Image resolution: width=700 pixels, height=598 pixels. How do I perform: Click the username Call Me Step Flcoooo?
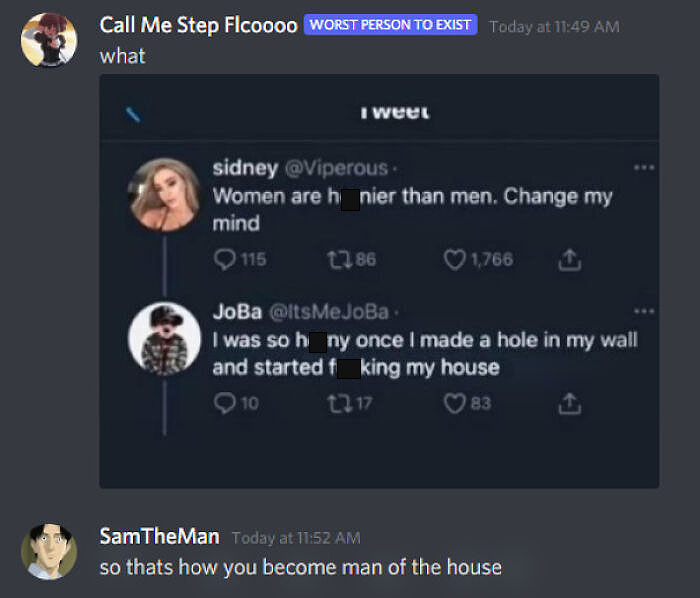coord(198,25)
